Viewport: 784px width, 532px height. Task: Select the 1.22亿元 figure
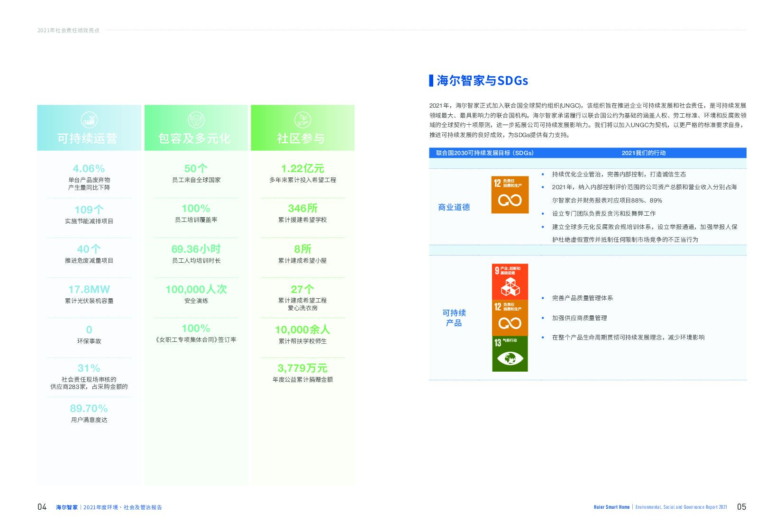[x=302, y=168]
